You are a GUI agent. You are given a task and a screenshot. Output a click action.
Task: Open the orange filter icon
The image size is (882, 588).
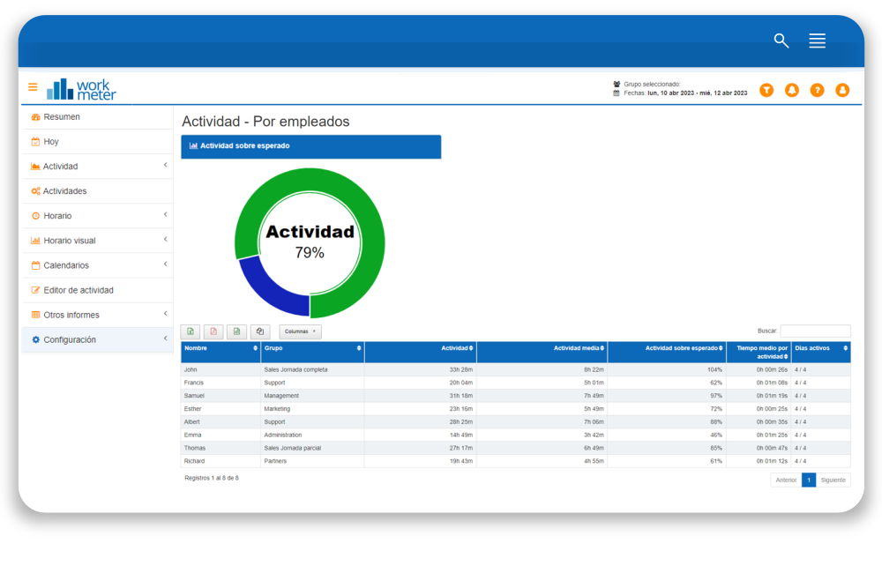[x=766, y=90]
